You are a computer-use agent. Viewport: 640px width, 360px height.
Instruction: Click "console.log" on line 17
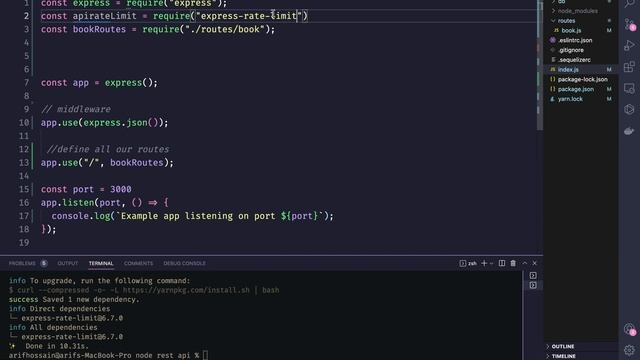(81, 216)
